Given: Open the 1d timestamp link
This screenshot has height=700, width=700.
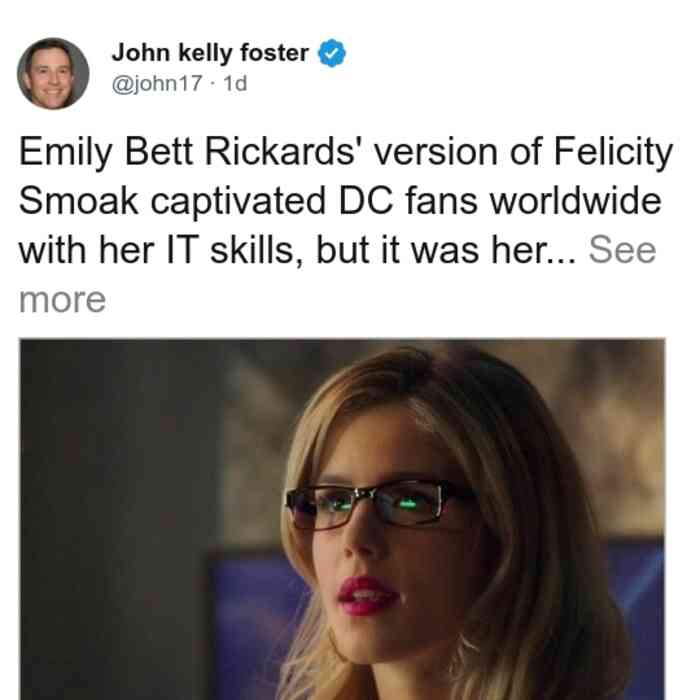Looking at the screenshot, I should tap(235, 83).
